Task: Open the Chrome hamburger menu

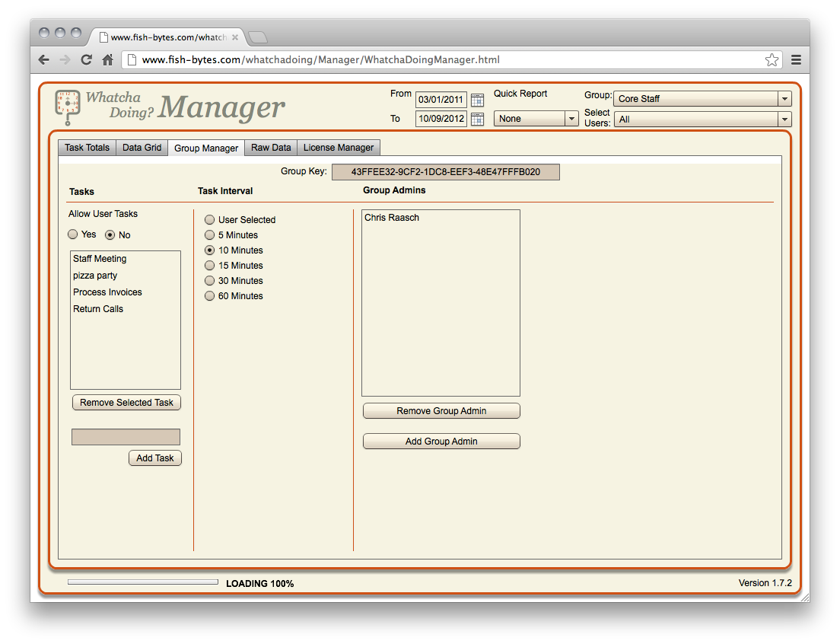Action: 796,60
